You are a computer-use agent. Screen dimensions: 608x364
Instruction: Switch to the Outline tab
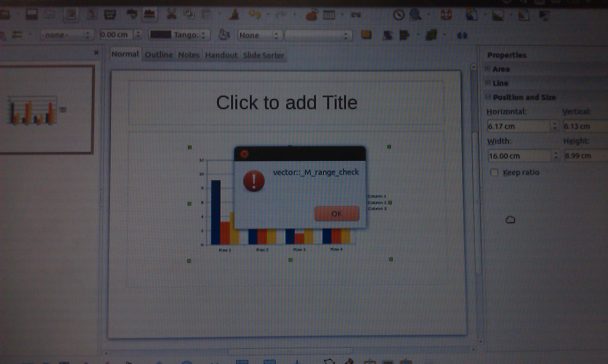(x=159, y=54)
